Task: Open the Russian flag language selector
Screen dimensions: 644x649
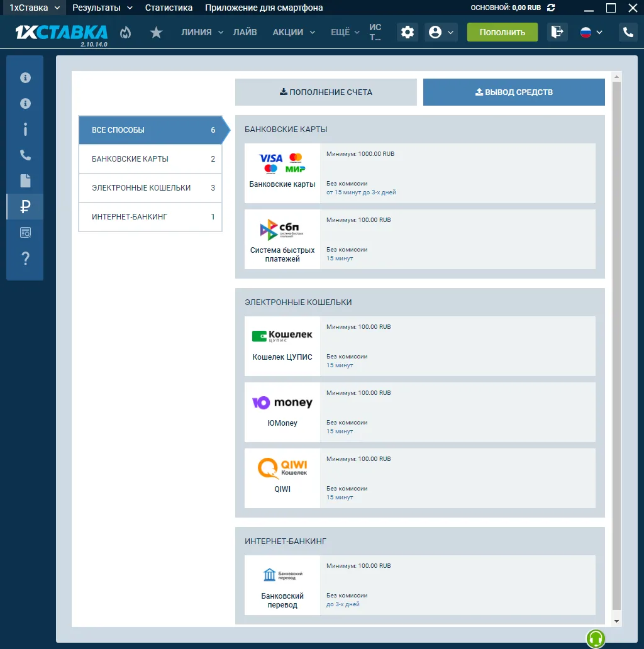Action: [591, 33]
